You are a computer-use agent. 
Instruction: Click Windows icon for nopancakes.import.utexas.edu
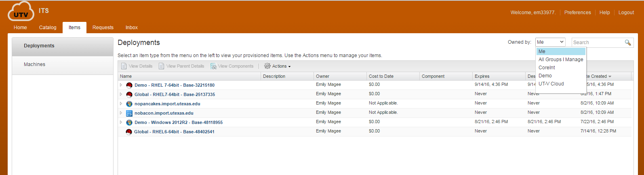pyautogui.click(x=129, y=104)
